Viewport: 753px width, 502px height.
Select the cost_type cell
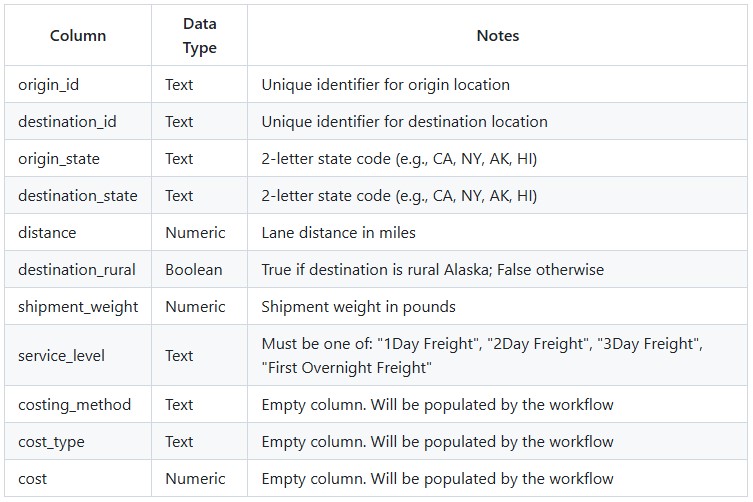[78, 441]
